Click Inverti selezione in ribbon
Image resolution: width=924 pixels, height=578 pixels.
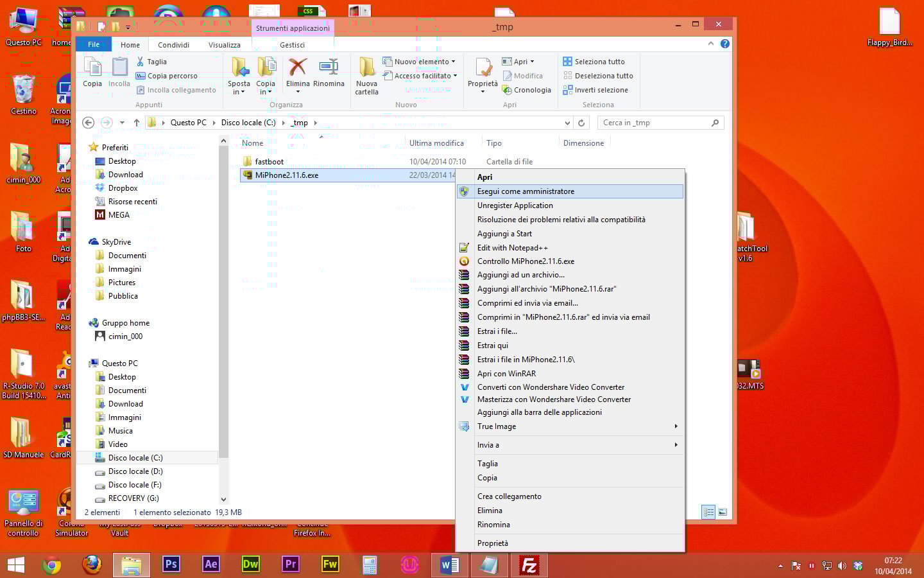[x=595, y=90]
